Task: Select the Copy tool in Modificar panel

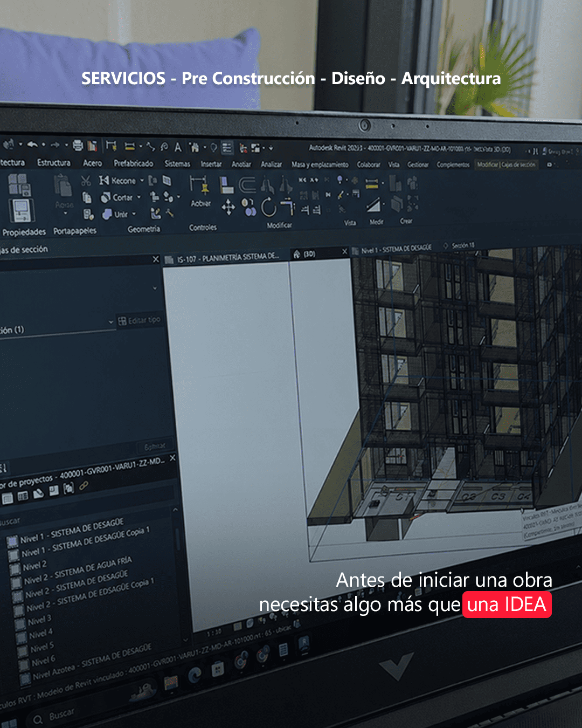Action: (249, 207)
